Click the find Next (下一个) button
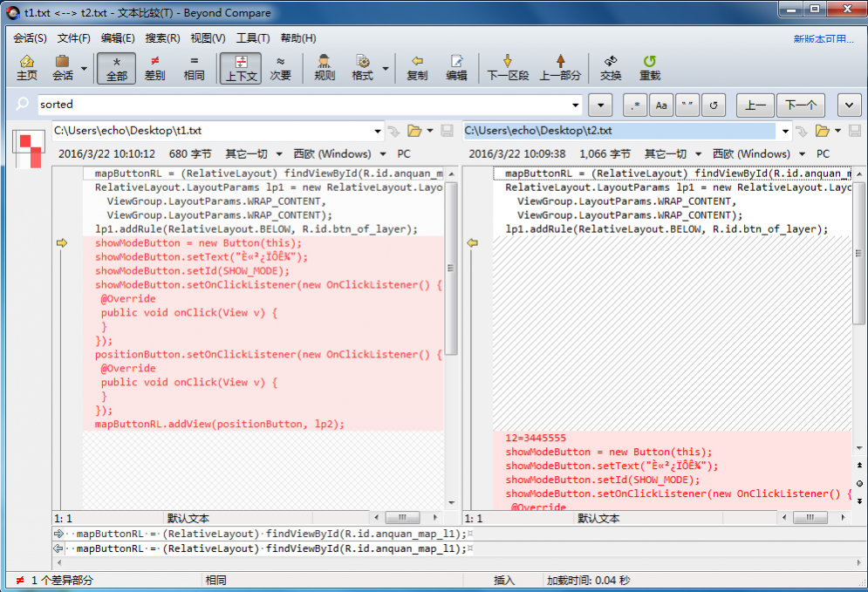The width and height of the screenshot is (868, 592). pos(801,105)
